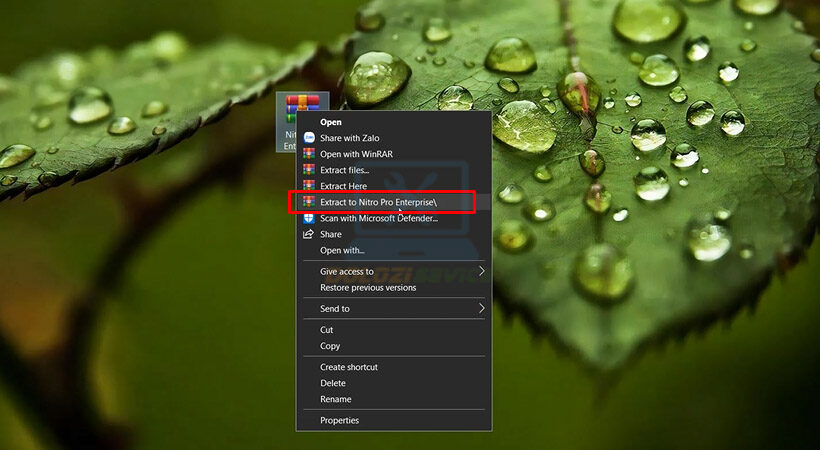The height and width of the screenshot is (450, 820).
Task: Open the Give access to entry
Action: (394, 271)
